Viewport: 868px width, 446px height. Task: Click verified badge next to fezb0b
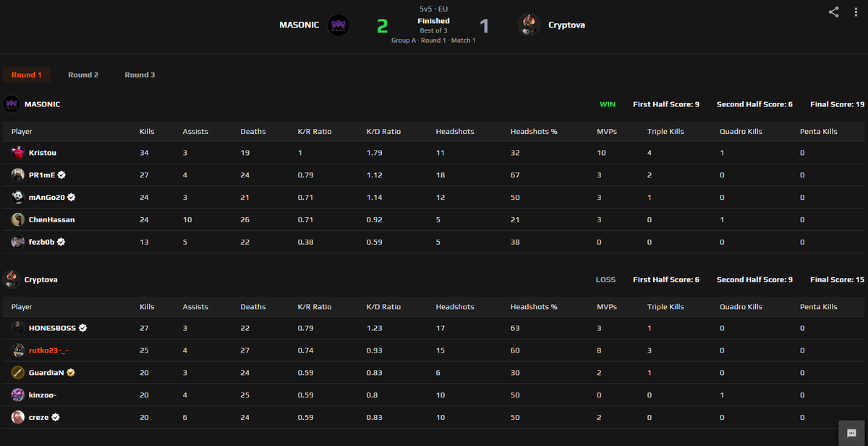pyautogui.click(x=61, y=242)
